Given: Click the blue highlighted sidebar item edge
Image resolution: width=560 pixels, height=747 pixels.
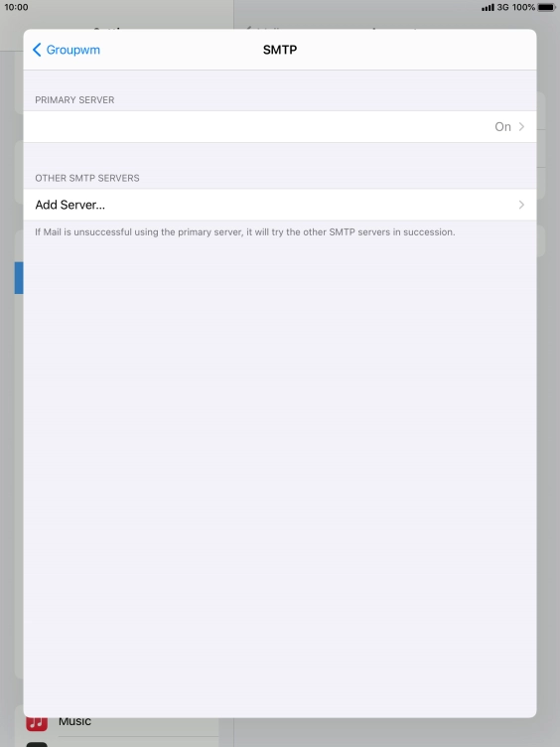Looking at the screenshot, I should pyautogui.click(x=19, y=278).
